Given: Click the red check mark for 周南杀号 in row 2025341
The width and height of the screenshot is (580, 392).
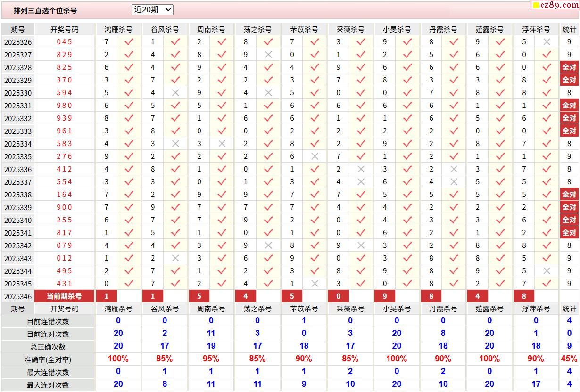Looking at the screenshot, I should [x=222, y=233].
